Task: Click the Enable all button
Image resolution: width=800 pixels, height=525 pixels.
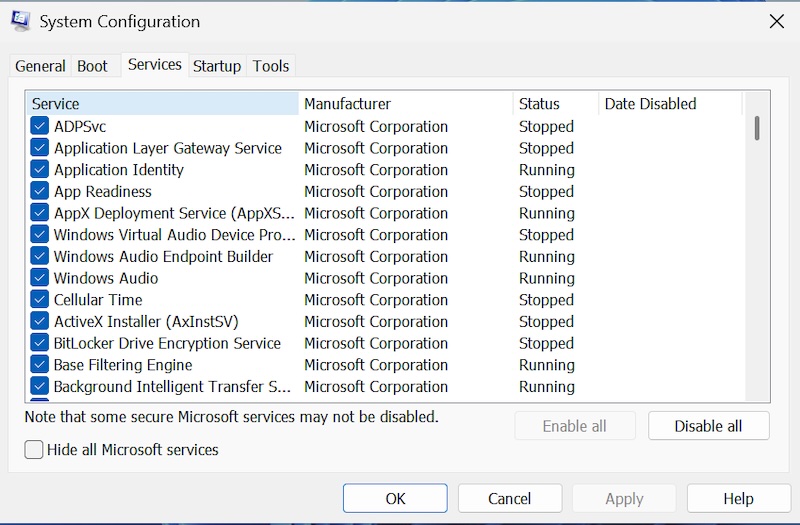Action: tap(575, 426)
